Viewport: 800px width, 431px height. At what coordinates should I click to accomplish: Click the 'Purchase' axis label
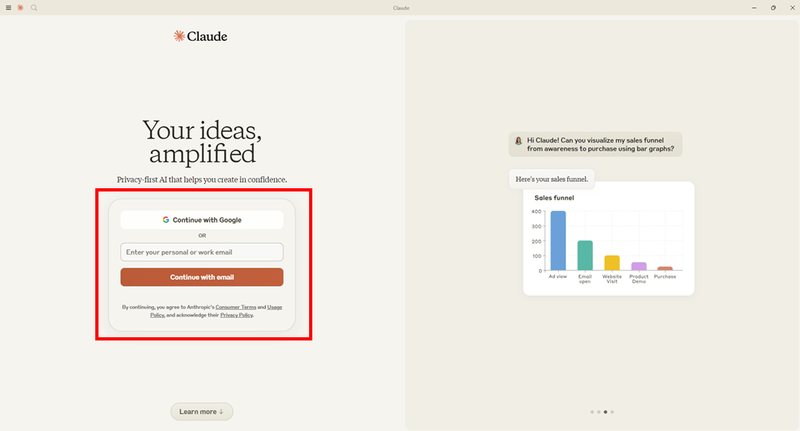665,276
